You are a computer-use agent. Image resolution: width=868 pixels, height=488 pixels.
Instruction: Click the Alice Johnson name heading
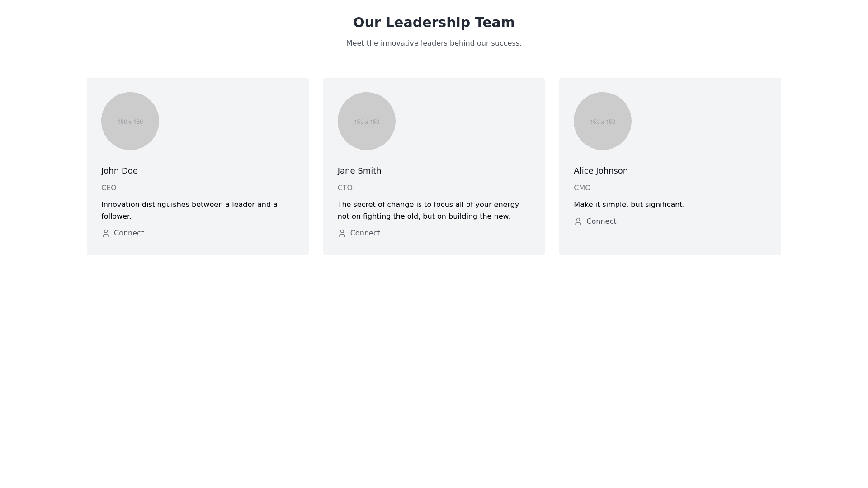point(601,171)
